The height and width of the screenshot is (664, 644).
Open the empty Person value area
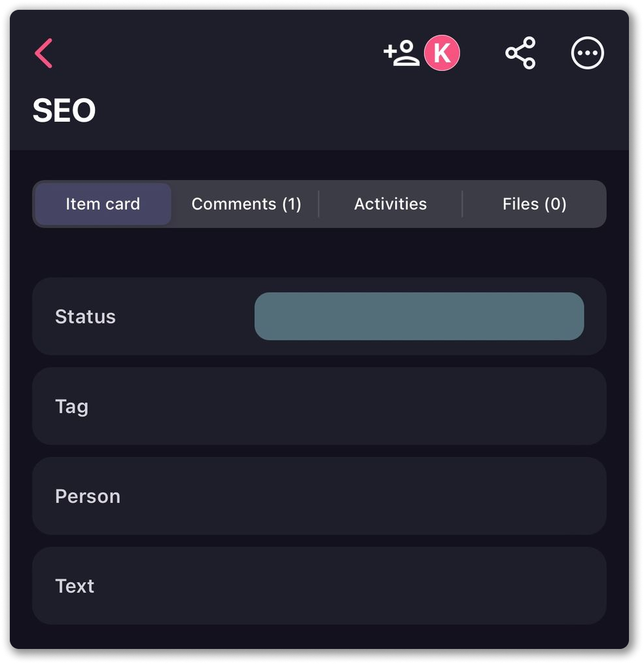(419, 496)
